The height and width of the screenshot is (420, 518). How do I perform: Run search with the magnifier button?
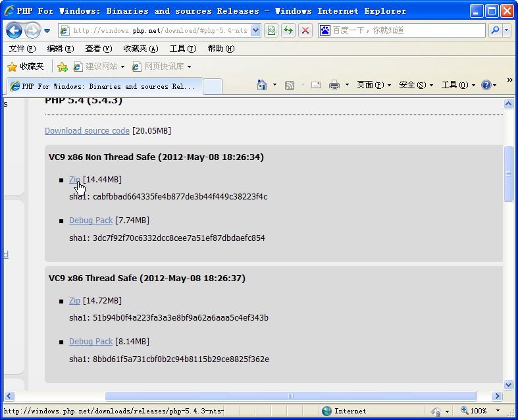tap(495, 30)
